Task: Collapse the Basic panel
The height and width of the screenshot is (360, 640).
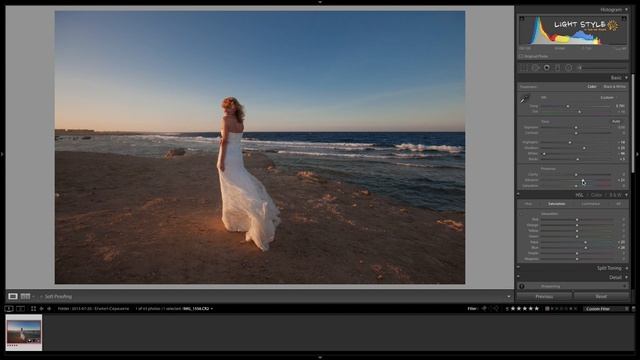Action: pyautogui.click(x=627, y=78)
